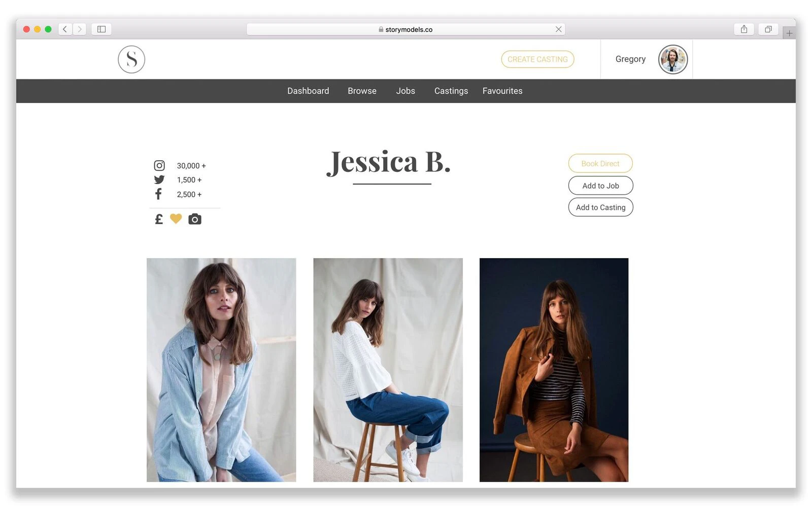Open the photo with brown suede jacket
This screenshot has width=812, height=506.
pos(554,370)
